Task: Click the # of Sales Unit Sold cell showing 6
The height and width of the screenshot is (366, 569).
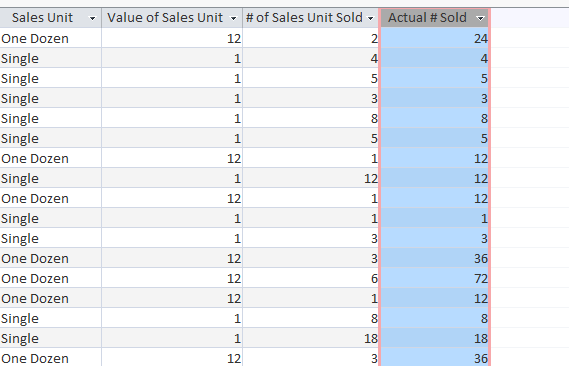Action: [311, 278]
